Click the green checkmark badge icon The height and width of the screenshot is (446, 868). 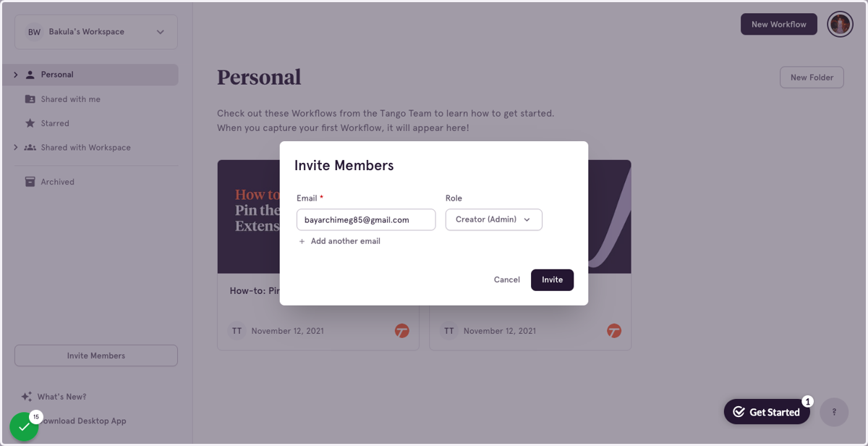click(x=24, y=426)
